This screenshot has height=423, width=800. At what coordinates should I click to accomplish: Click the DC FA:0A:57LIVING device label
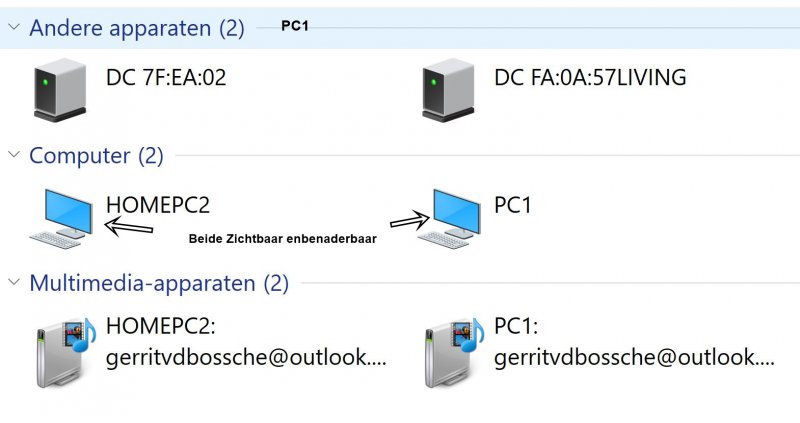[590, 77]
